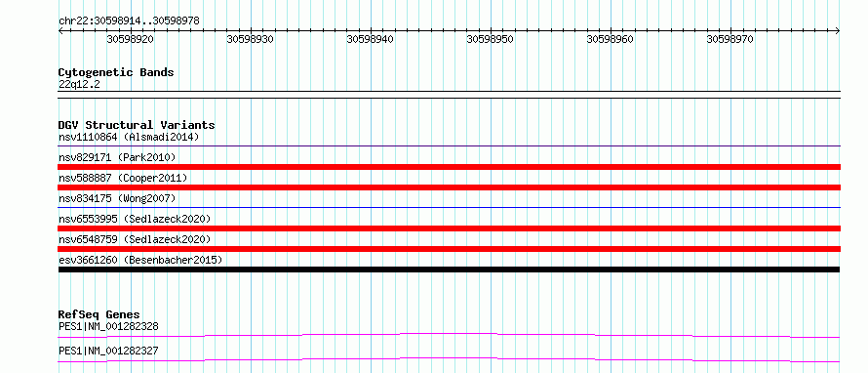Screen dimensions: 868x373
Task: Click ruler position 30598970
Action: pyautogui.click(x=730, y=39)
